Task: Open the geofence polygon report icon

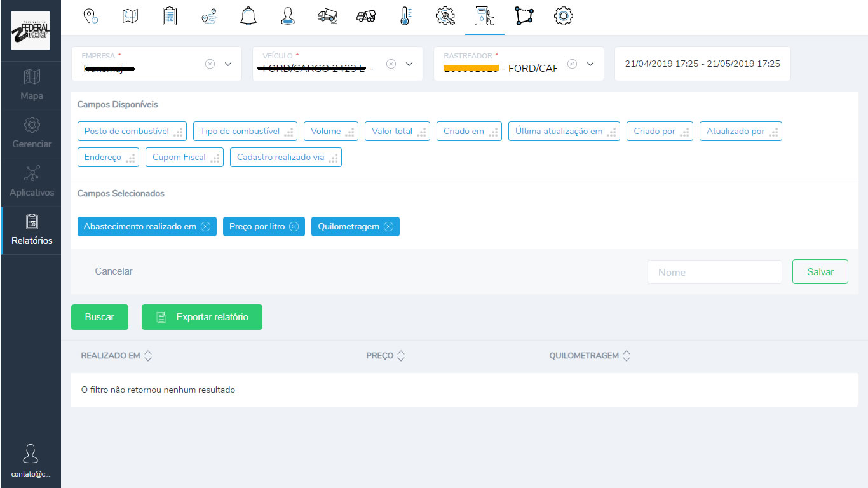Action: (x=524, y=17)
